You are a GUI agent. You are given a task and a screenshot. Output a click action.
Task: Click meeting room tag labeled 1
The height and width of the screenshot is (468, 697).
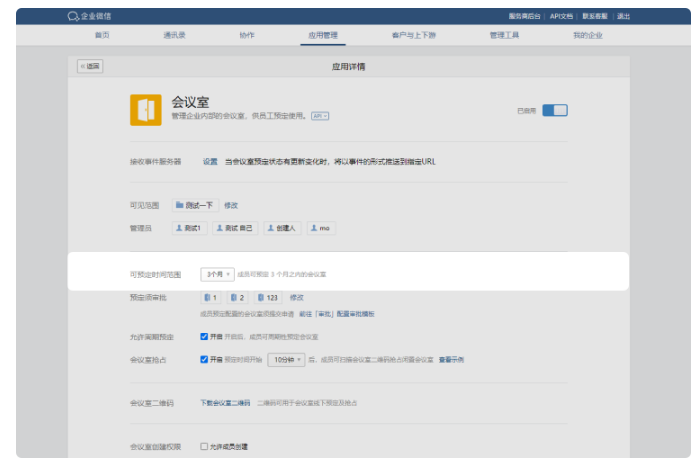(x=210, y=297)
